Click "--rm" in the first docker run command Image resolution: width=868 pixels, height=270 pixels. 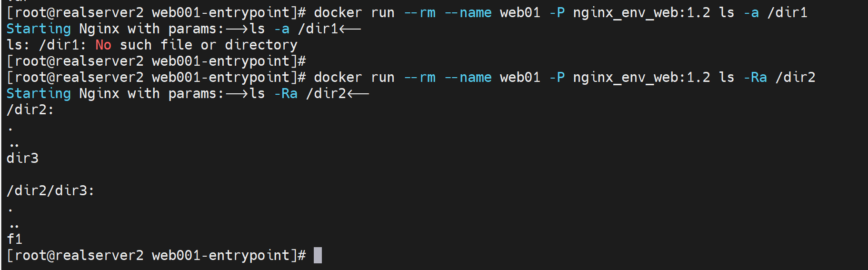pos(419,13)
